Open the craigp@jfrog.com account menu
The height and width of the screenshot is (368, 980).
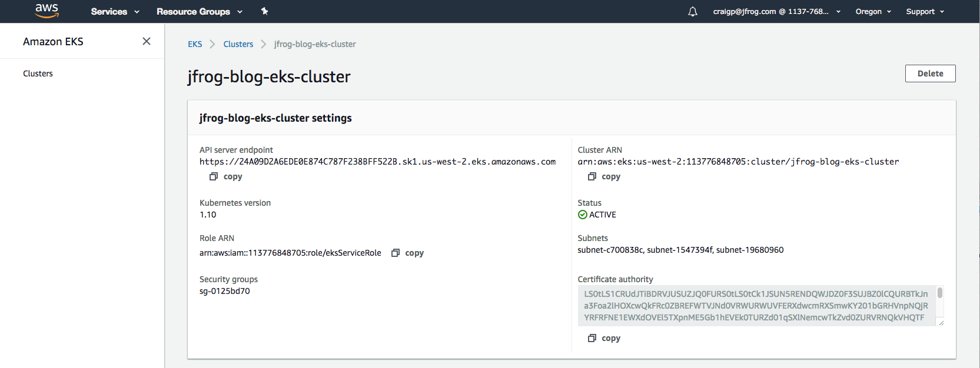pos(777,12)
